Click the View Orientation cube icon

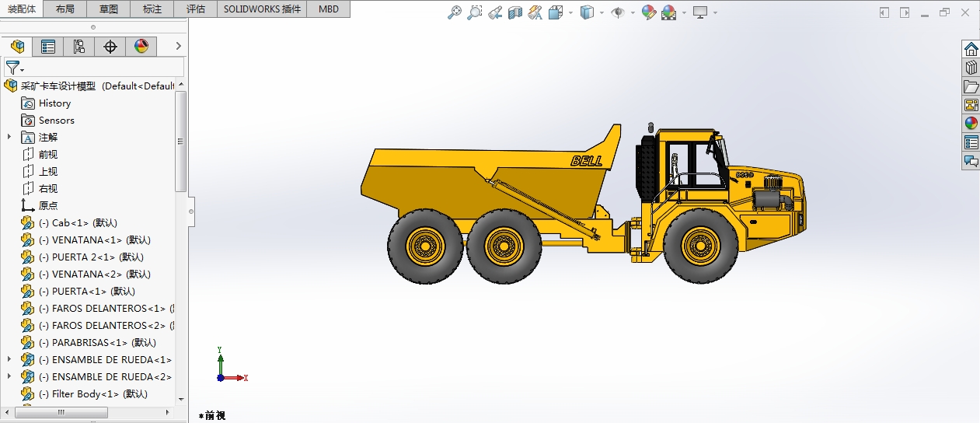[x=556, y=12]
